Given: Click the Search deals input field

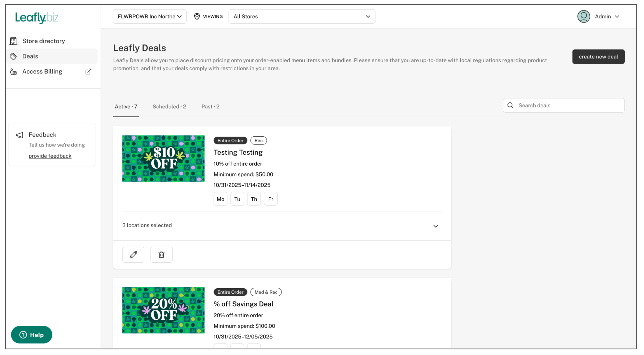Looking at the screenshot, I should point(568,106).
